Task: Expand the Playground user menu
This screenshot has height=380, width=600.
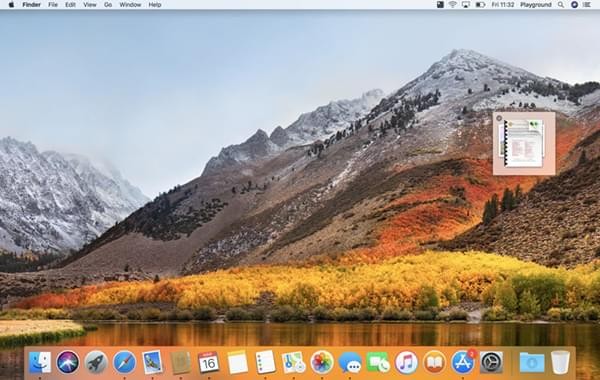Action: (536, 5)
